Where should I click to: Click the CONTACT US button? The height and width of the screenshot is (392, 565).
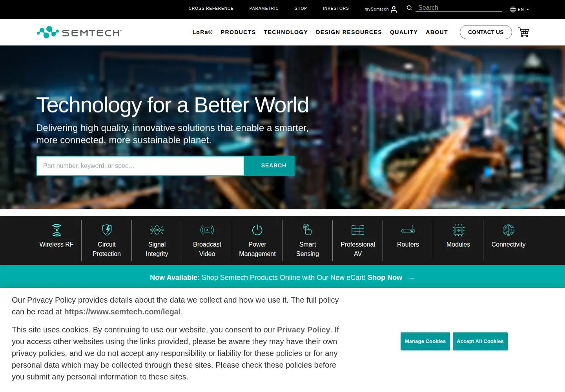(x=486, y=32)
